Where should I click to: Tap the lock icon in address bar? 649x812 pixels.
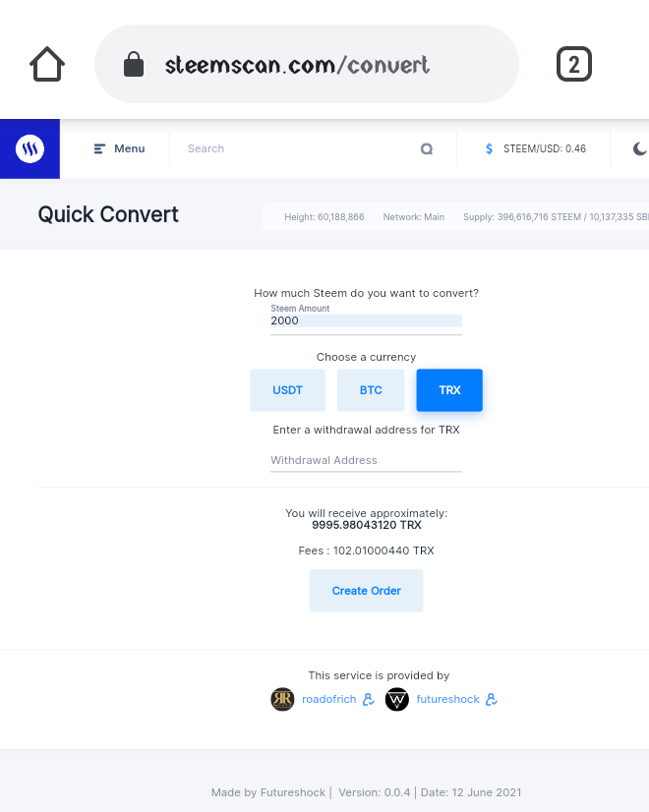tap(134, 64)
